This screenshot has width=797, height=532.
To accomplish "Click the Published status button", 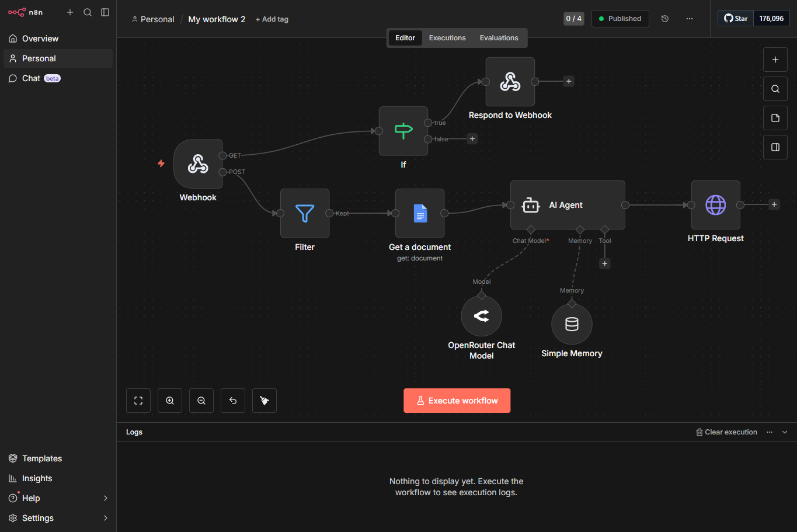I will (619, 19).
